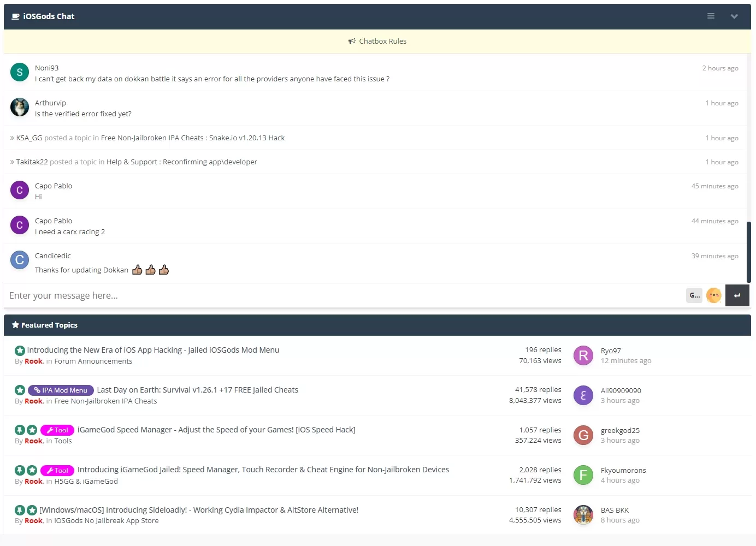Click greekgod25's G avatar icon

[x=583, y=435]
